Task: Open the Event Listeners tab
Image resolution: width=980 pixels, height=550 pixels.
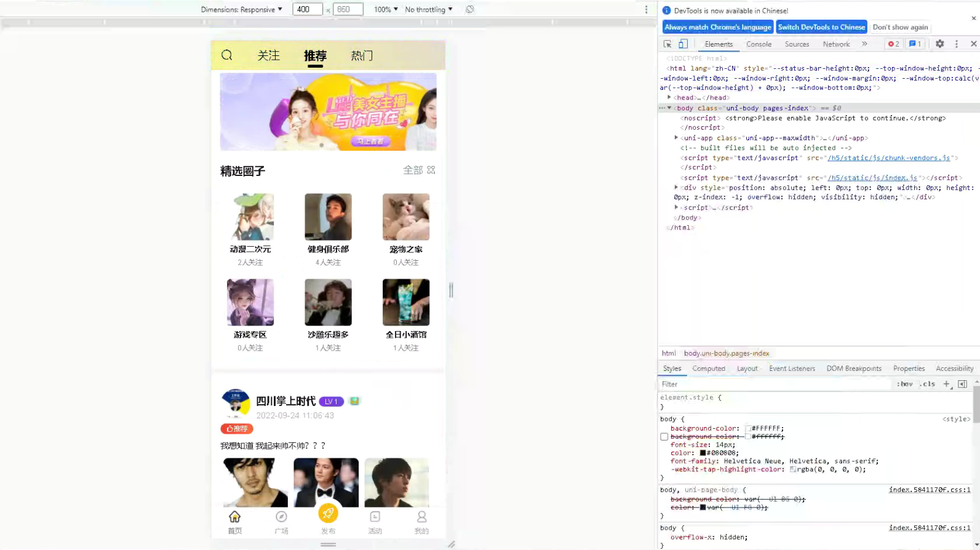Action: (x=792, y=369)
